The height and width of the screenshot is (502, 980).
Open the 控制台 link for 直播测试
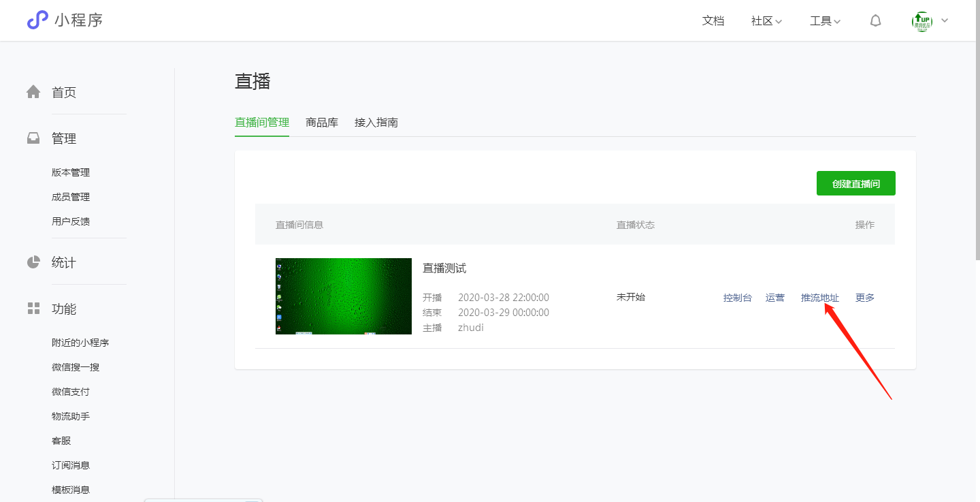pos(737,298)
